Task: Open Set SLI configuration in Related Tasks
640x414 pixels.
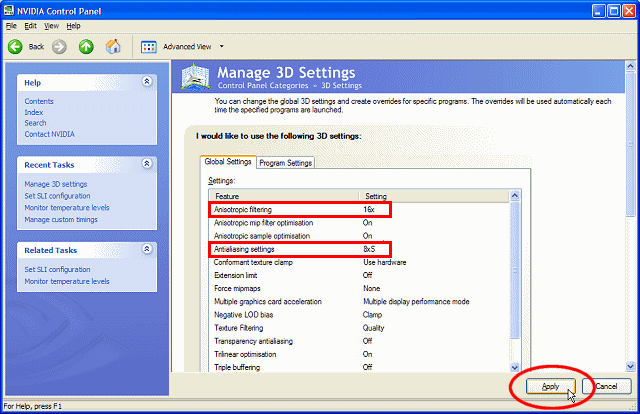Action: tap(57, 269)
